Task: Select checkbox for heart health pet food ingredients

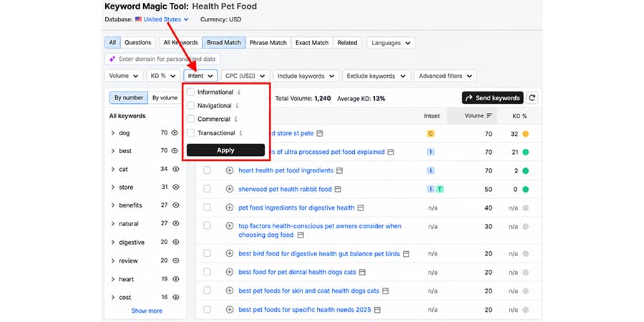Action: pos(207,170)
